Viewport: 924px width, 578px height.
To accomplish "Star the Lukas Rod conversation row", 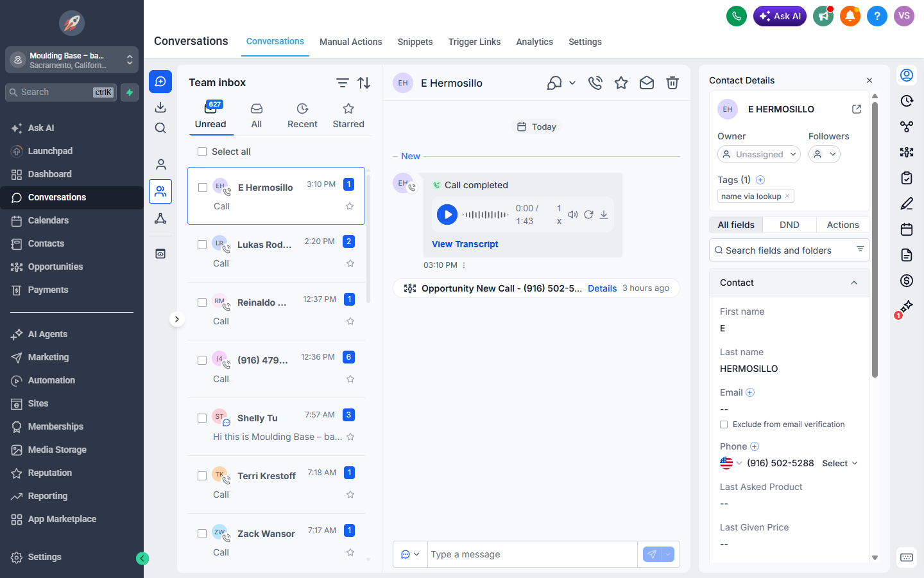I will (350, 263).
